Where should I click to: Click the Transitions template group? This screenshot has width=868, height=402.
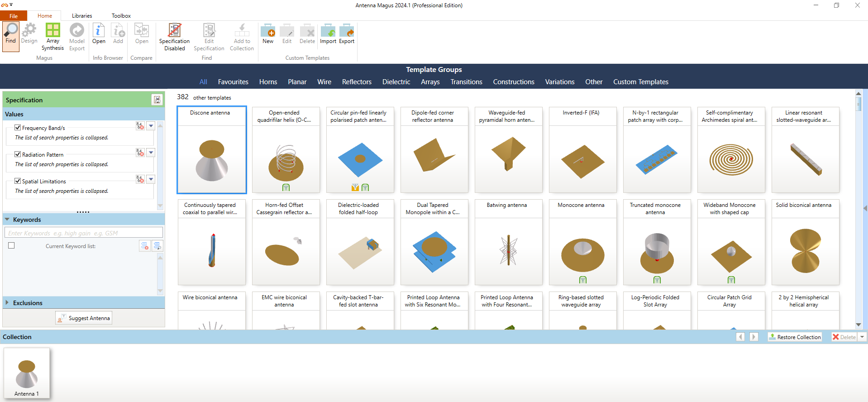[x=466, y=82]
